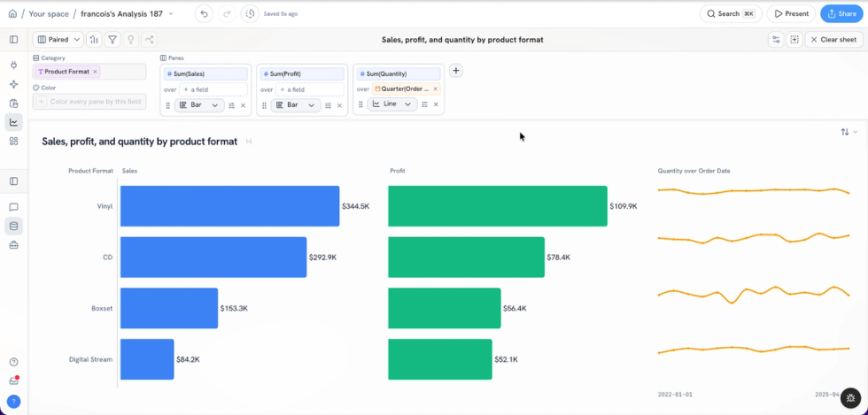Open the sparkle AI icon in sidebar
This screenshot has width=868, height=415.
(14, 84)
